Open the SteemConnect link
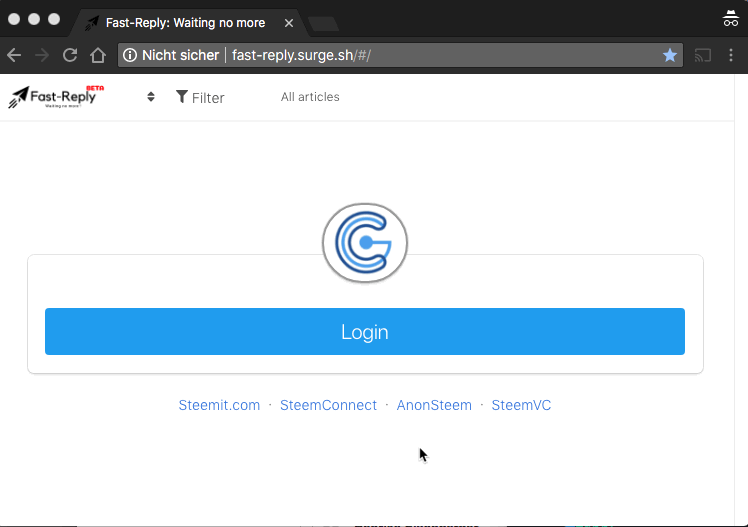This screenshot has height=527, width=748. [328, 405]
